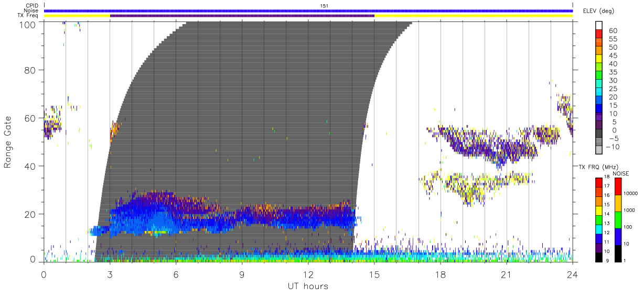The image size is (644, 297).
Task: Click y-axis Range Gate tick label 20
Action: (30, 214)
